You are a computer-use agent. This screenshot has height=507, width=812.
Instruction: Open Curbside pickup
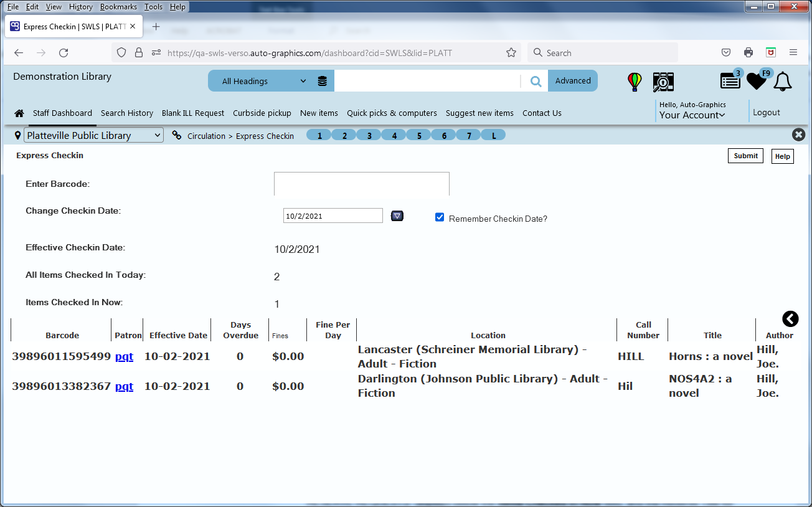[x=262, y=113]
